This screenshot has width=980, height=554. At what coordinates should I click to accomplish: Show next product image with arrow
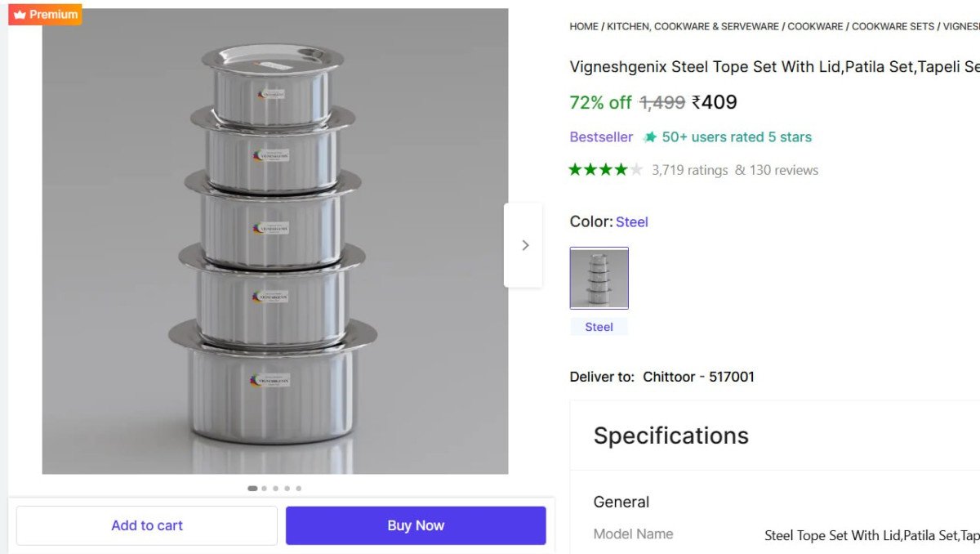[x=524, y=245]
